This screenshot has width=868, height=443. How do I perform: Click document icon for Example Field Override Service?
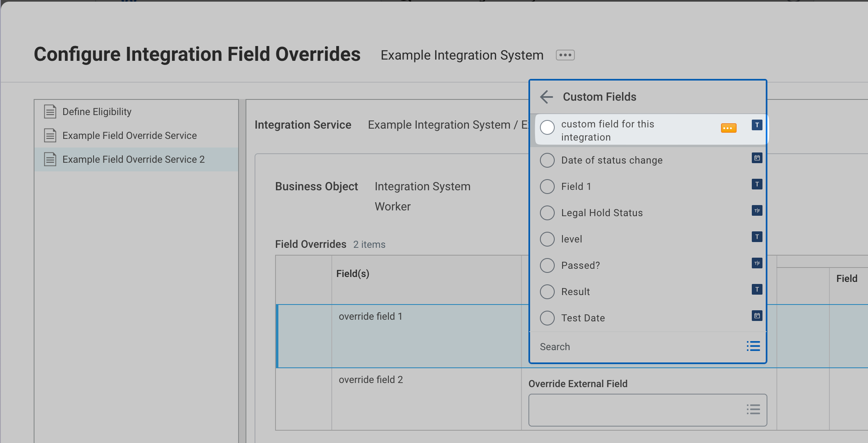point(50,135)
